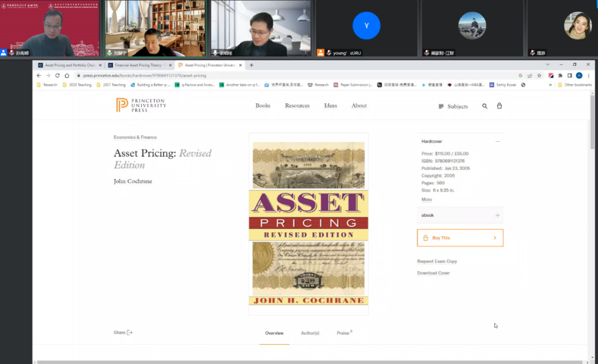Click the browser back arrow
The image size is (598, 364).
[x=39, y=75]
